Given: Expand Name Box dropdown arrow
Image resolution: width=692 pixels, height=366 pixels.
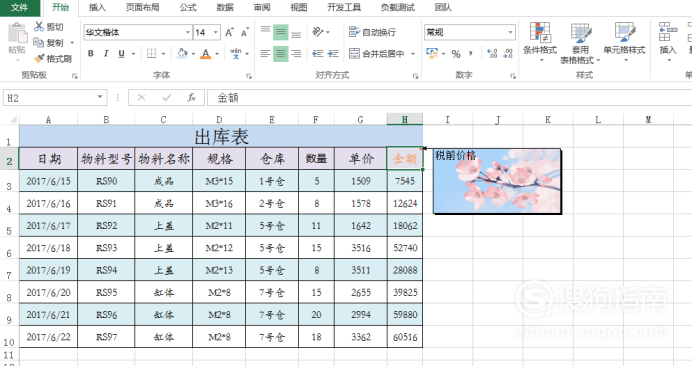Looking at the screenshot, I should coord(100,97).
